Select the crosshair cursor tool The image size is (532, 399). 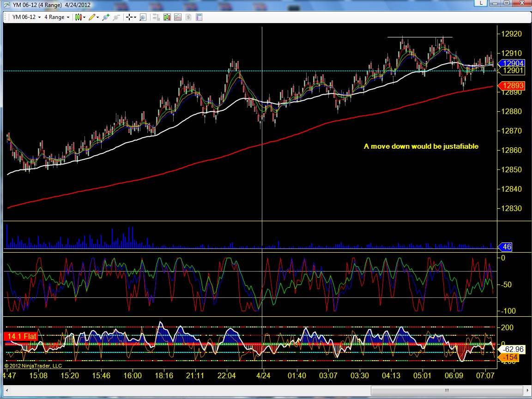pos(129,17)
